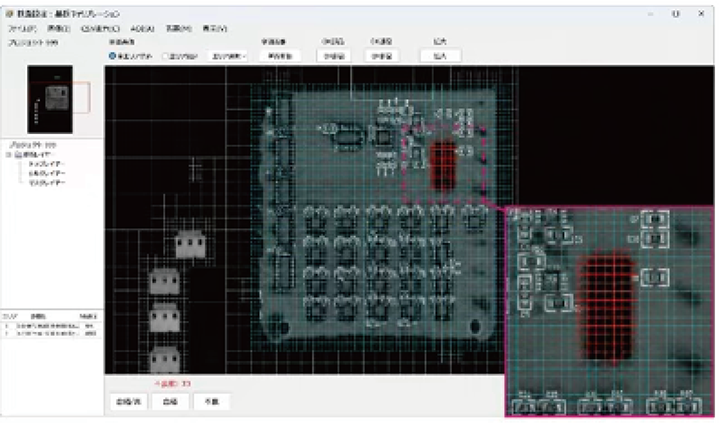Image resolution: width=720 pixels, height=437 pixels.
Task: Open the AOI(A) menu
Action: [142, 28]
